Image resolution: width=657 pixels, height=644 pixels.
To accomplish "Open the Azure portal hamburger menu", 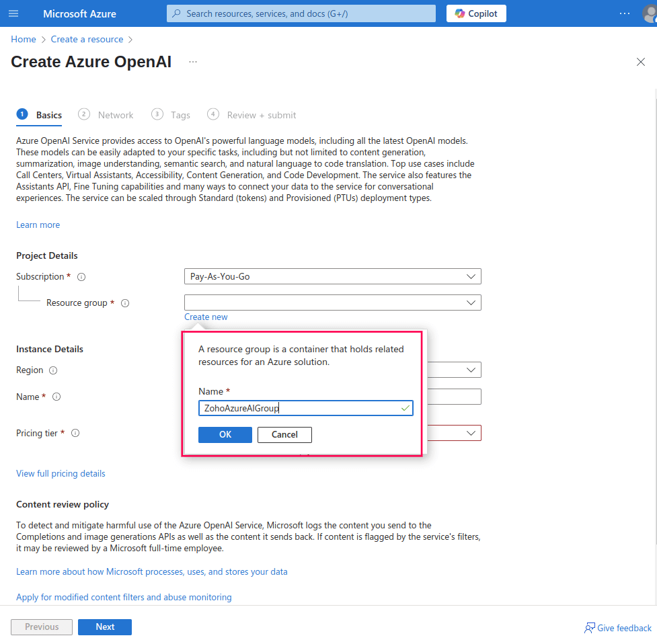I will (13, 13).
